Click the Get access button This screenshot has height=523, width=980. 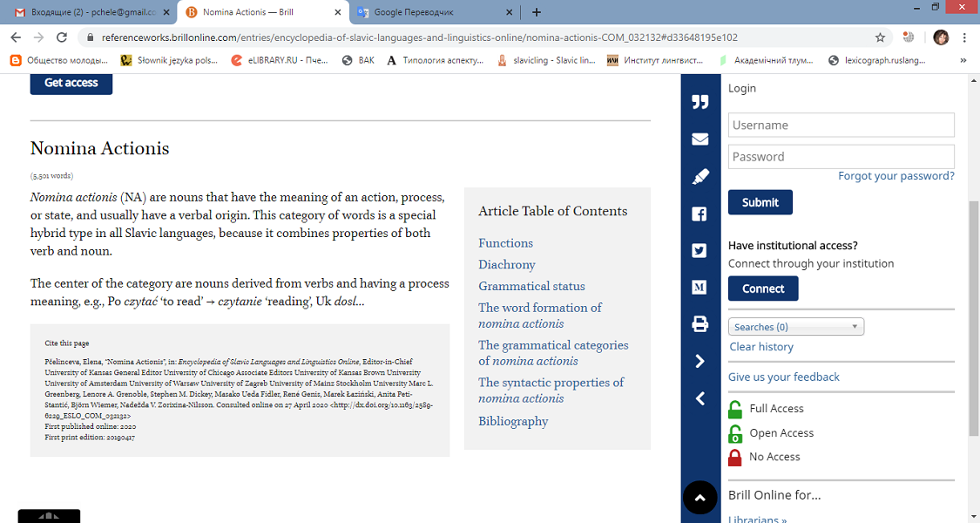click(71, 83)
